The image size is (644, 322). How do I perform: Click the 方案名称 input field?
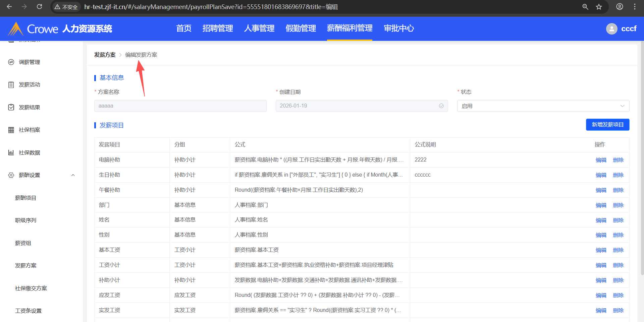[x=180, y=106]
